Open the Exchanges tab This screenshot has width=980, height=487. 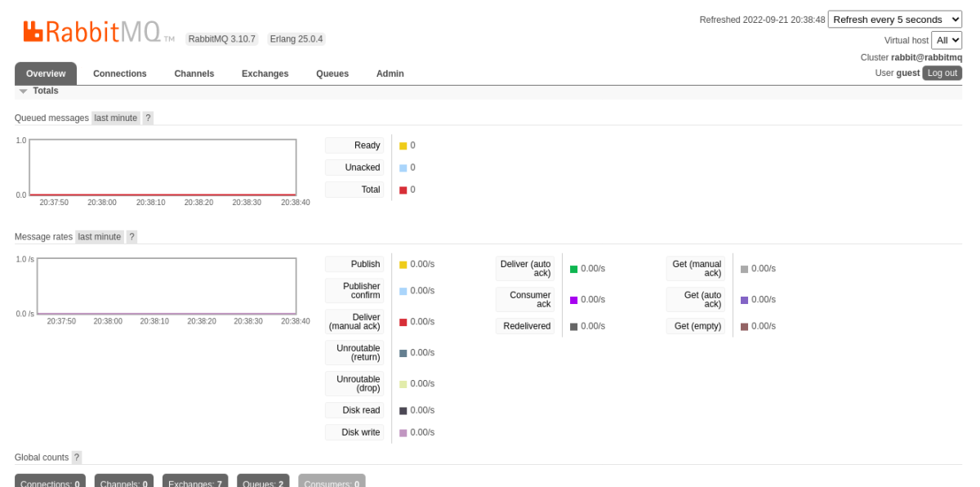coord(265,74)
